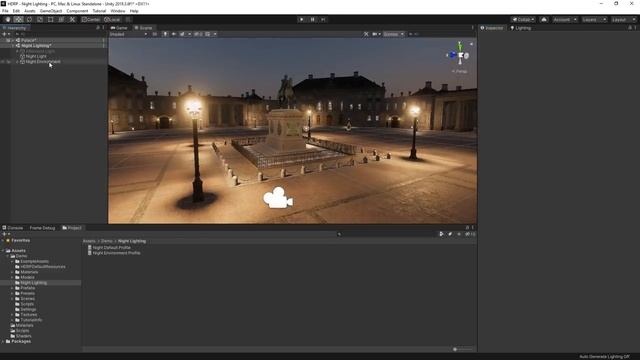Toggle 2D view mode in Scene toolbar
The image size is (640, 360).
[155, 34]
